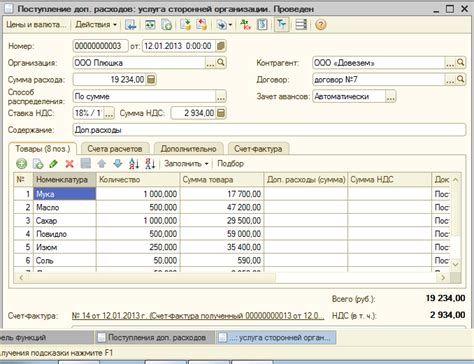Select the Изюм row name cell
This screenshot has width=474, height=364.
point(65,247)
